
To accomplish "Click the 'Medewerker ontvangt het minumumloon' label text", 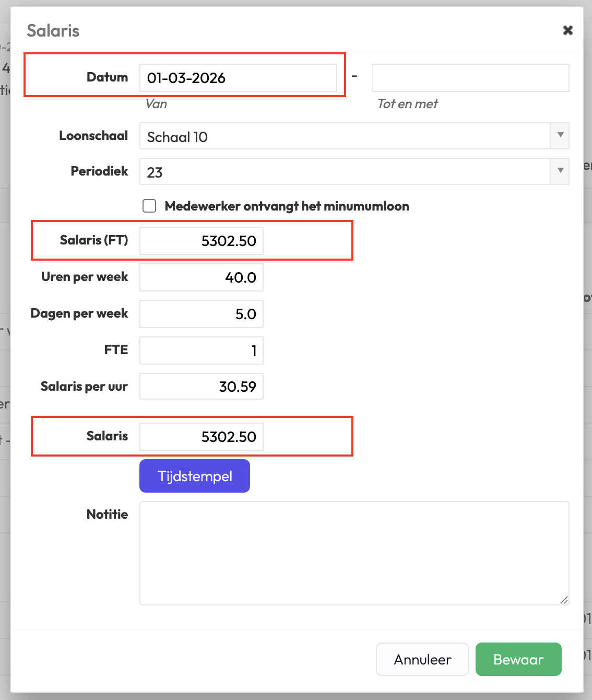I will click(287, 206).
